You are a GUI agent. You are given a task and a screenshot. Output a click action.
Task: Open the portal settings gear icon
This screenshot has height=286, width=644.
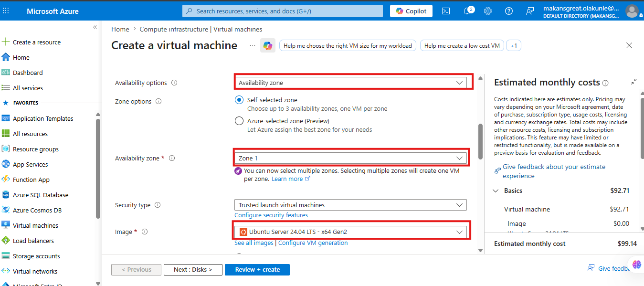coord(488,11)
